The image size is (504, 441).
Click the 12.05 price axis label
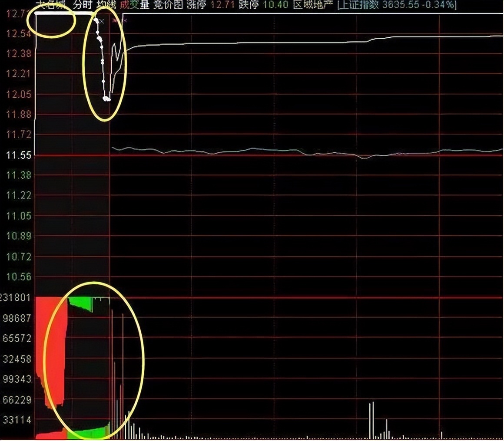(19, 95)
